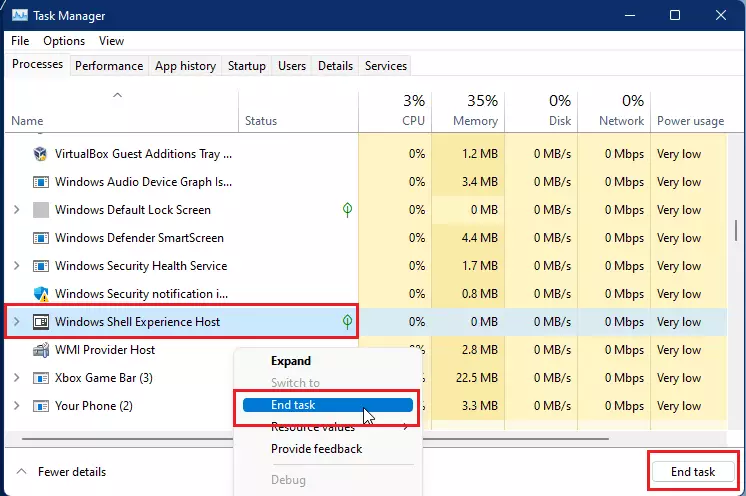Select the Processes tab
746x496 pixels.
pos(37,64)
